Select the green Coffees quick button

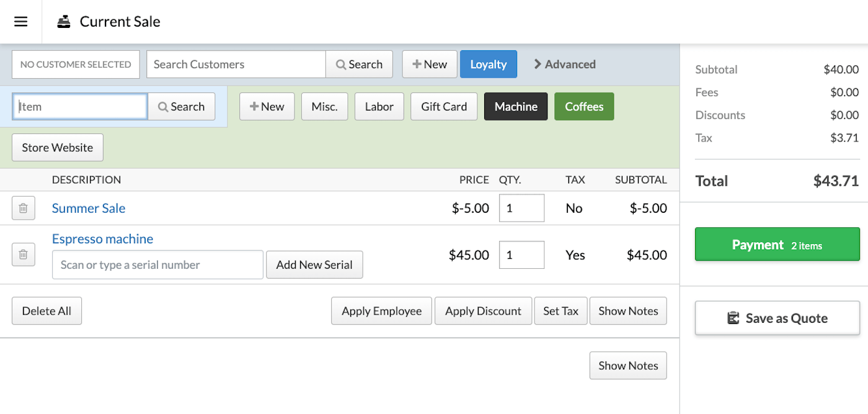pos(584,107)
